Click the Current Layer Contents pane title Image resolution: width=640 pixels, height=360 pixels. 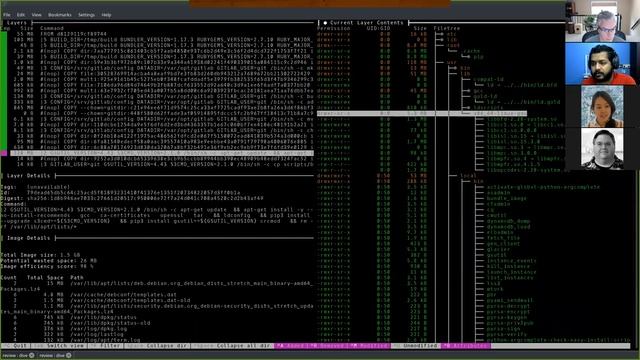tap(367, 23)
